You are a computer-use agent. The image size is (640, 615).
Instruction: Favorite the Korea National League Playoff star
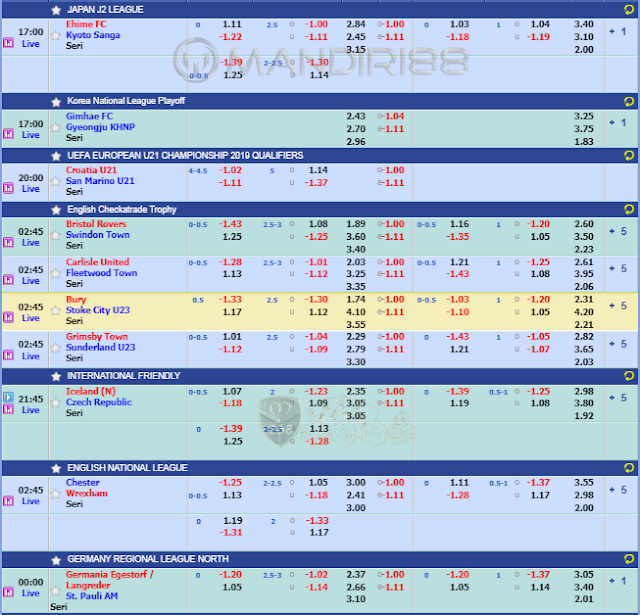click(x=56, y=102)
